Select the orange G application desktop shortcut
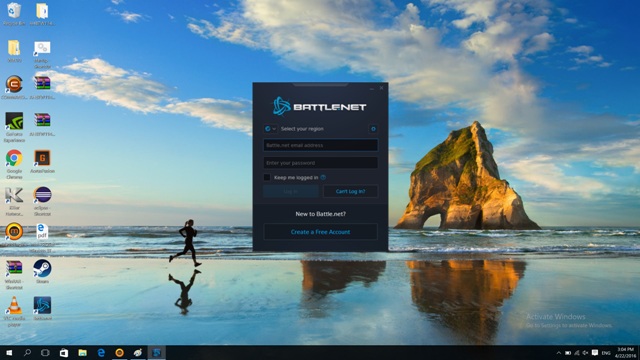Image resolution: width=640 pixels, height=360 pixels. tap(42, 162)
